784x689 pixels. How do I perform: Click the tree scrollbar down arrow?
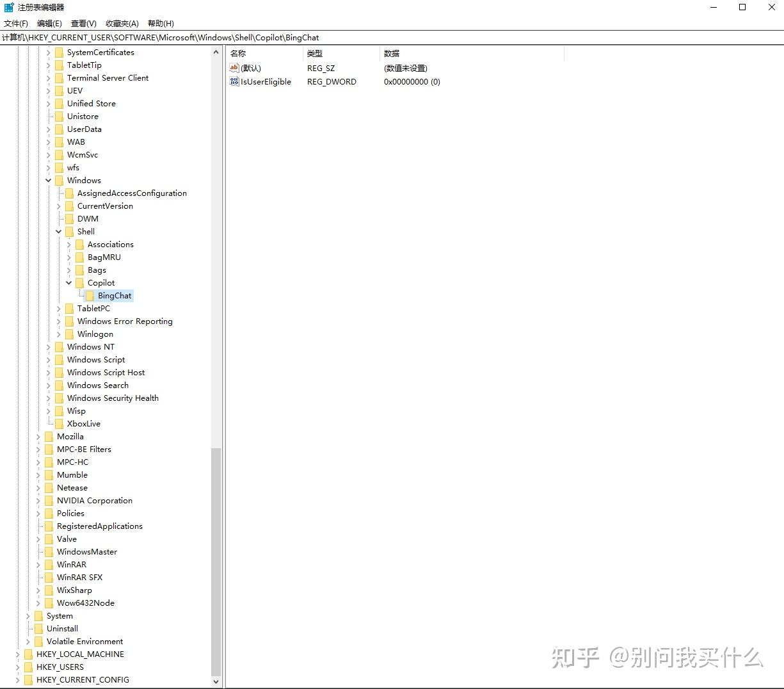tap(216, 682)
